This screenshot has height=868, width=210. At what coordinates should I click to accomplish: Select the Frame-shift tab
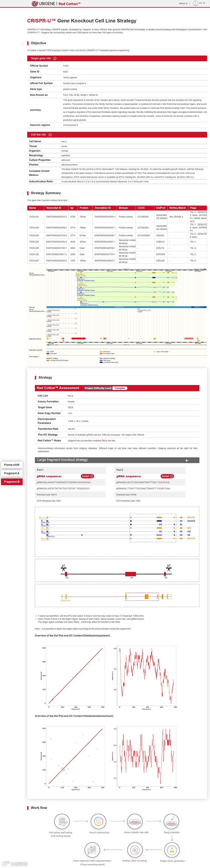click(x=12, y=465)
